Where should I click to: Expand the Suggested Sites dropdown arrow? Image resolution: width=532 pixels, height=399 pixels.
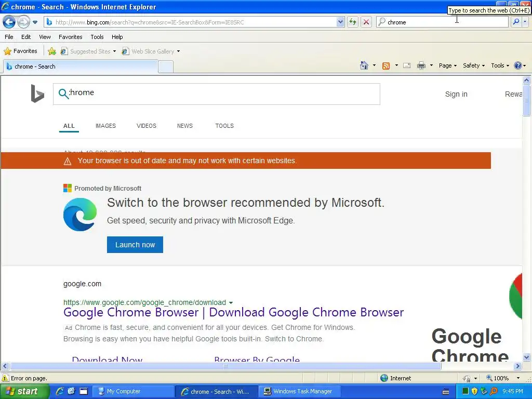tap(114, 51)
